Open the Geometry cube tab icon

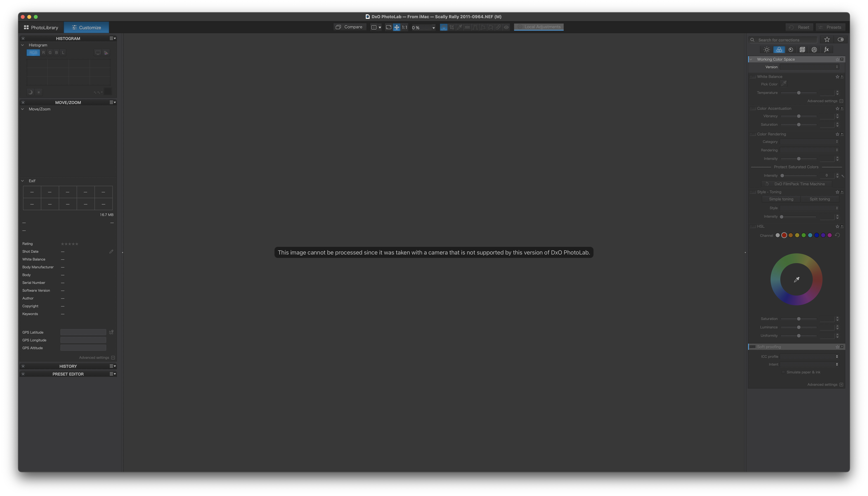802,50
